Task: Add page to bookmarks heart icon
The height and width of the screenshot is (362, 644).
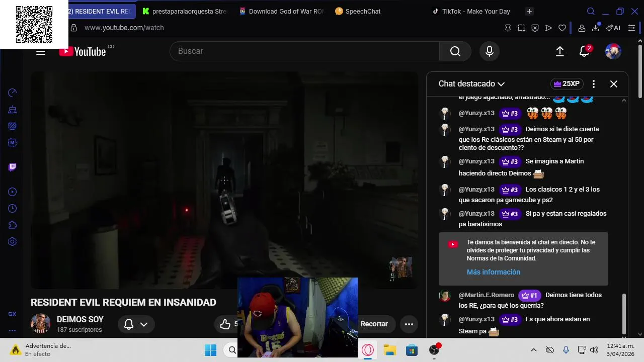Action: (562, 28)
